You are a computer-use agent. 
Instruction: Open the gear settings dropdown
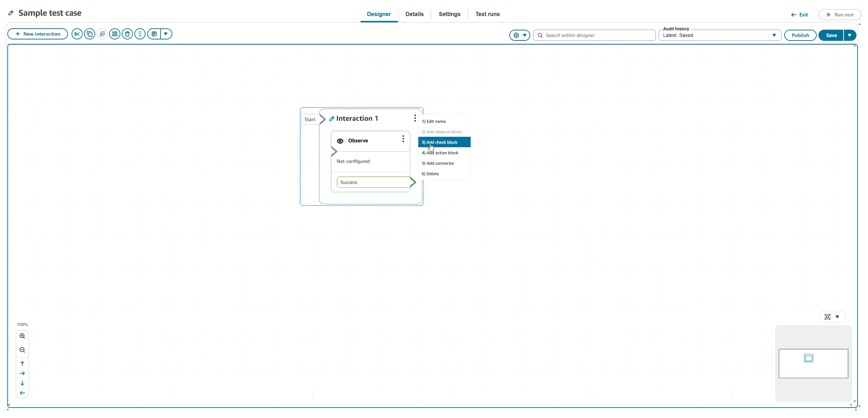tap(519, 35)
